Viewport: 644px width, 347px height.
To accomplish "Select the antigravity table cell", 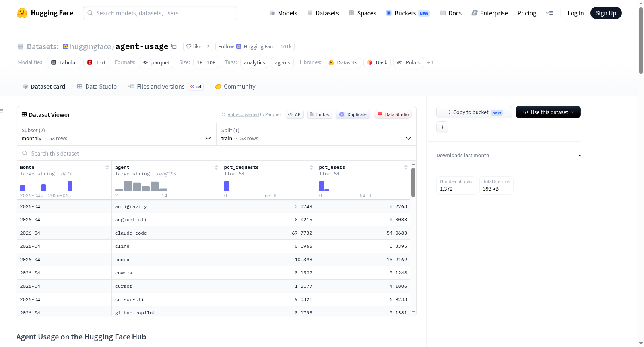I will pos(166,206).
